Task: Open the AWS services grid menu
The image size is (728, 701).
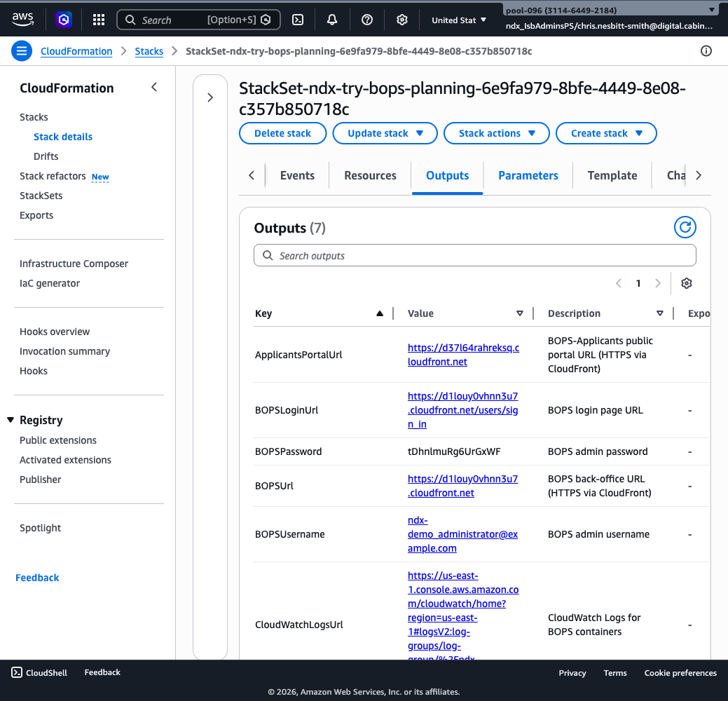Action: tap(98, 19)
